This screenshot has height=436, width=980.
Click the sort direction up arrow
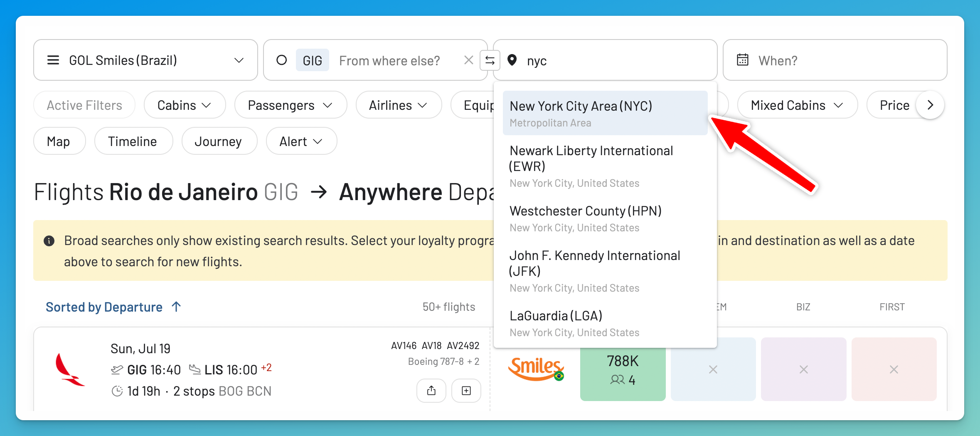(x=176, y=307)
